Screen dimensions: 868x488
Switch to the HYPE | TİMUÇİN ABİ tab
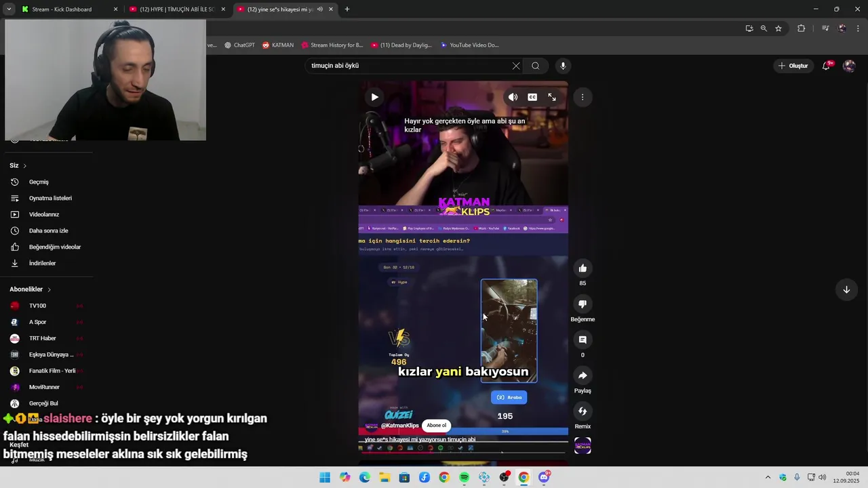point(176,9)
